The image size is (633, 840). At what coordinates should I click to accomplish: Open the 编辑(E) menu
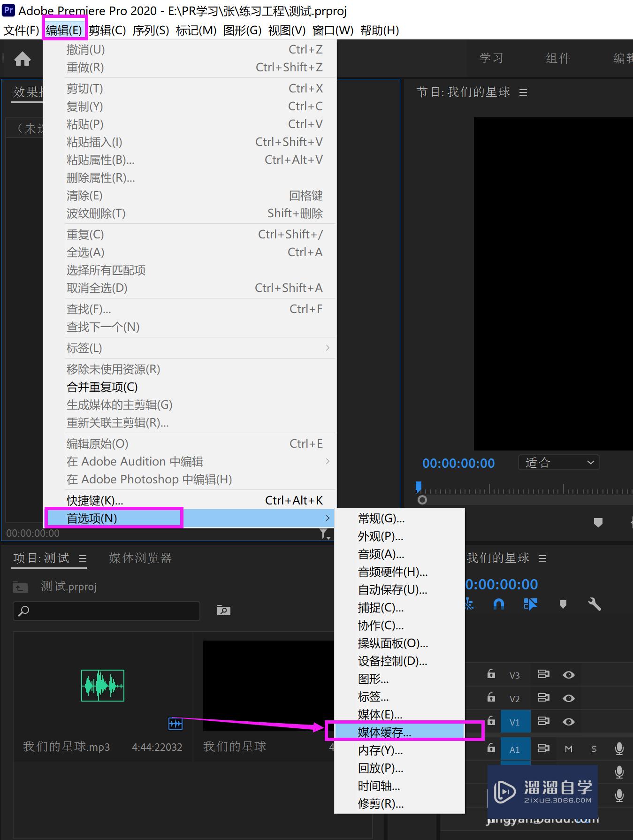tap(64, 31)
